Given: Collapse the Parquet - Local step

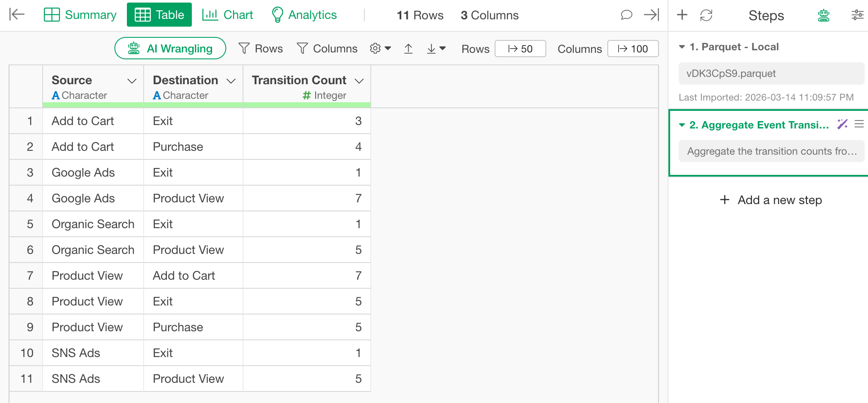Looking at the screenshot, I should (x=682, y=47).
